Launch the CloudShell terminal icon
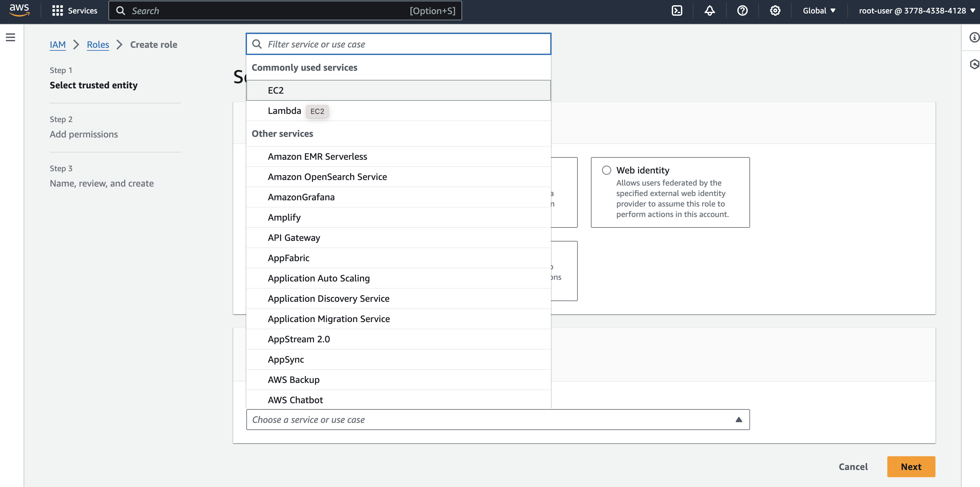980x487 pixels. pyautogui.click(x=677, y=11)
